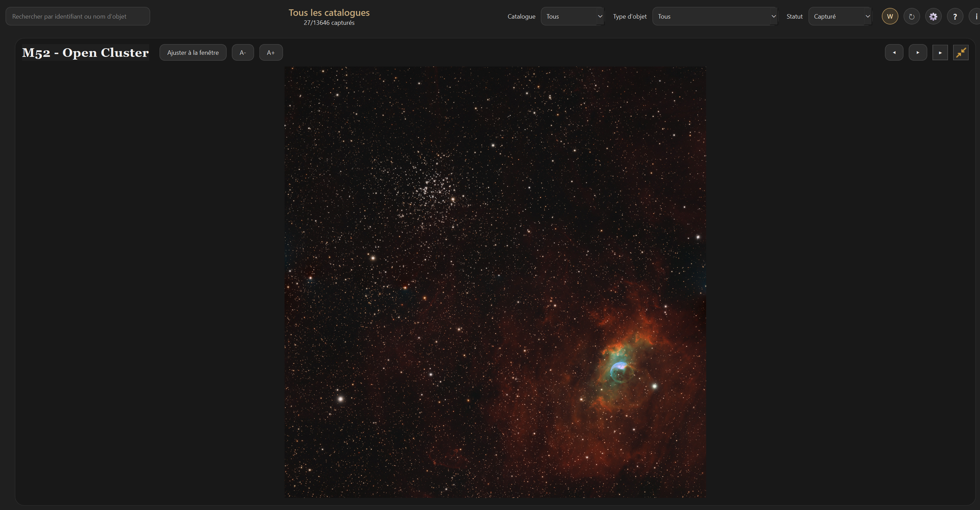Click the '27/13646 capturés' counter text
This screenshot has width=980, height=510.
[x=329, y=23]
